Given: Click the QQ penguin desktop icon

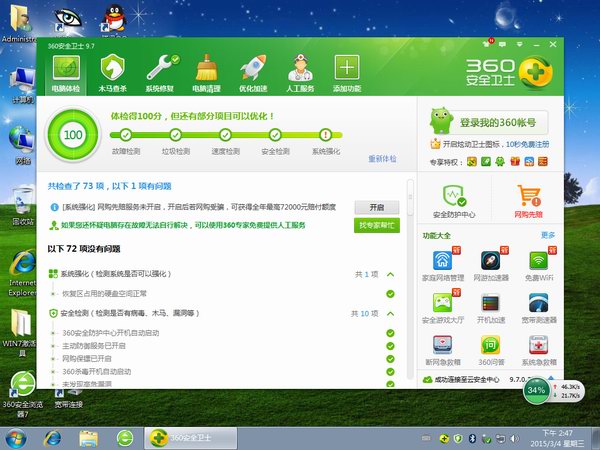Looking at the screenshot, I should [114, 18].
